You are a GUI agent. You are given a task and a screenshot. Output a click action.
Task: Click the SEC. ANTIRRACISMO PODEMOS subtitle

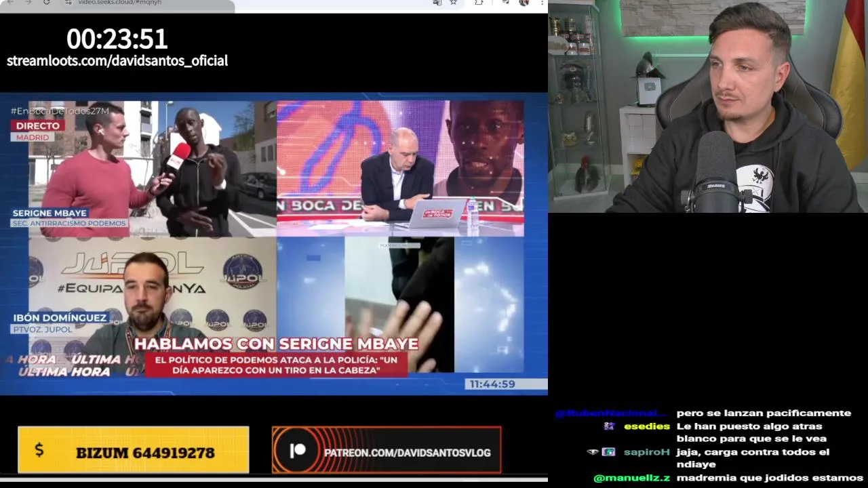point(69,223)
